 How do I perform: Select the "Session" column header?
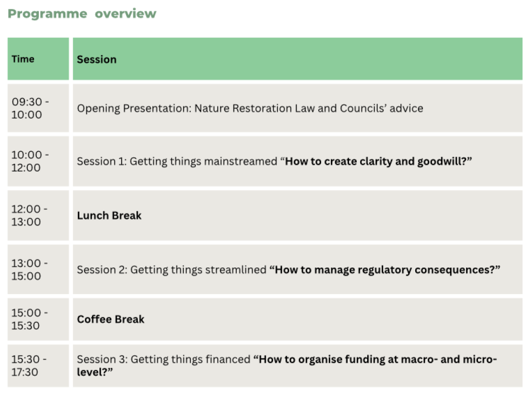click(x=96, y=59)
